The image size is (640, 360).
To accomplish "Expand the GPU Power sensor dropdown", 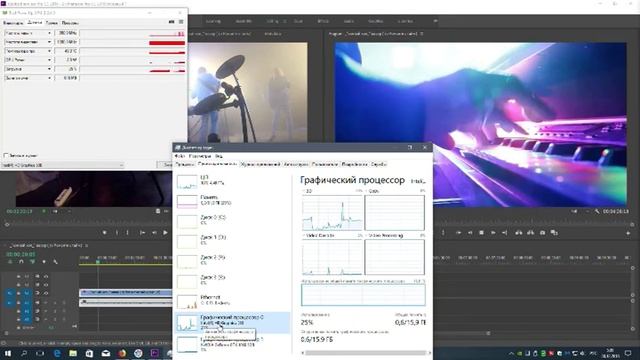I will 49,60.
